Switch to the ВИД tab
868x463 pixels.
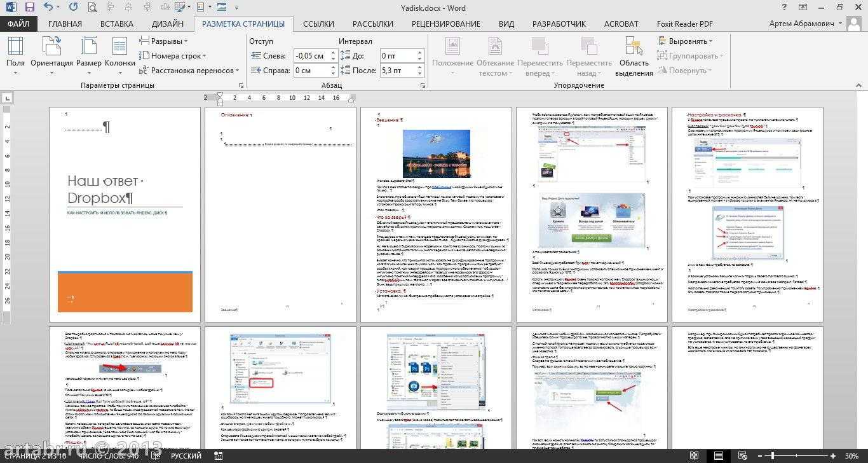pos(506,24)
